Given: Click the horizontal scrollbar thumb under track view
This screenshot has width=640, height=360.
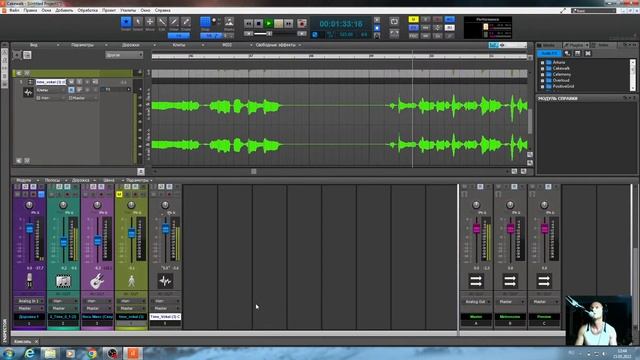Looking at the screenshot, I should [253, 171].
